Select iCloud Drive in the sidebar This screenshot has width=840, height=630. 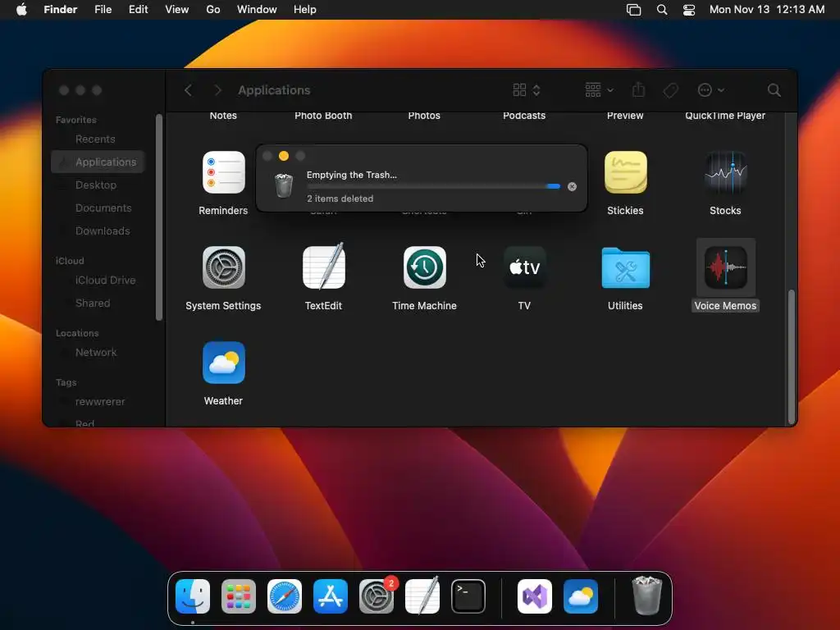98,281
